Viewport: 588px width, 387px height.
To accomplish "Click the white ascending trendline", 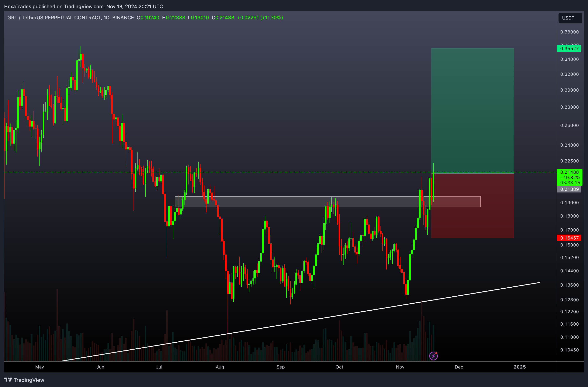I will tap(300, 322).
